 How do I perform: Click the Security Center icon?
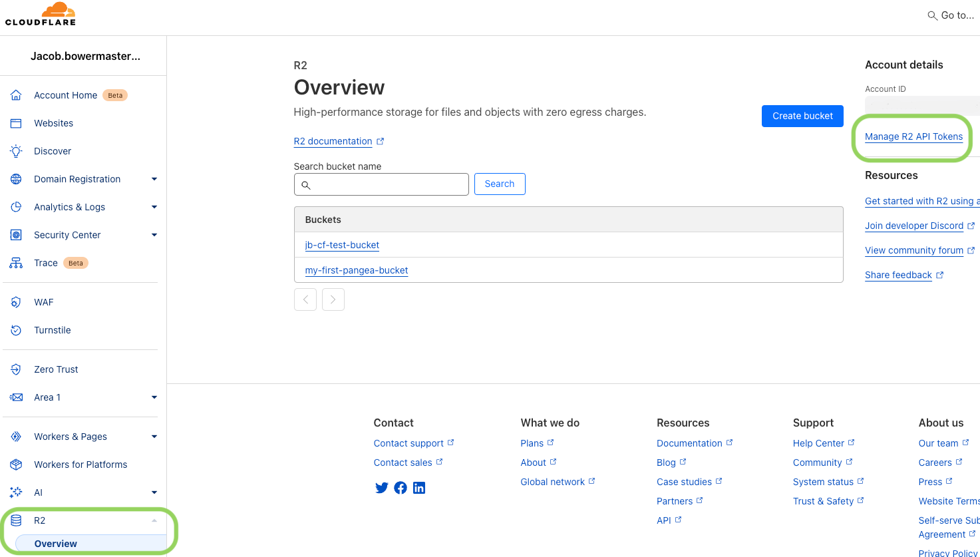tap(16, 235)
